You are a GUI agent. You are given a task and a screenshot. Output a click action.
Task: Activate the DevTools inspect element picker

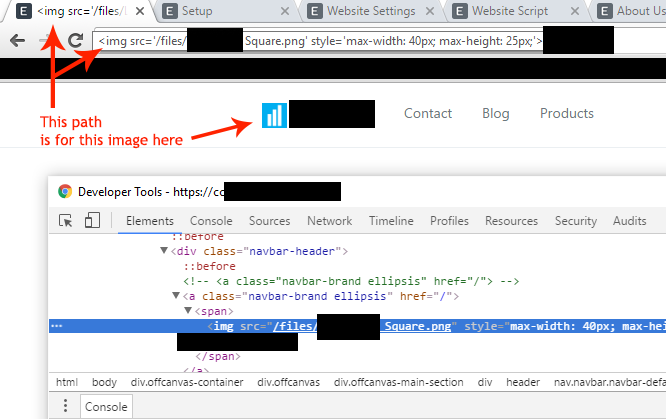pos(66,221)
